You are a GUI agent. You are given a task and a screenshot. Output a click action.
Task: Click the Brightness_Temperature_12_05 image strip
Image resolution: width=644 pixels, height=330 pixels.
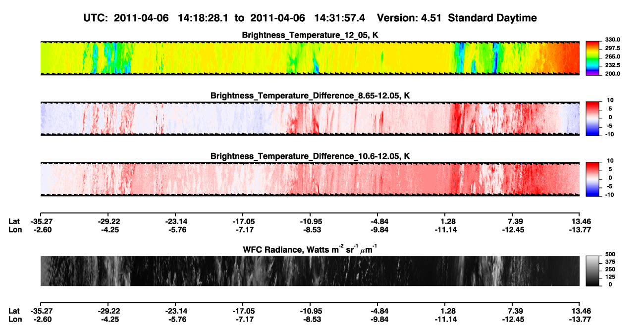pyautogui.click(x=310, y=58)
